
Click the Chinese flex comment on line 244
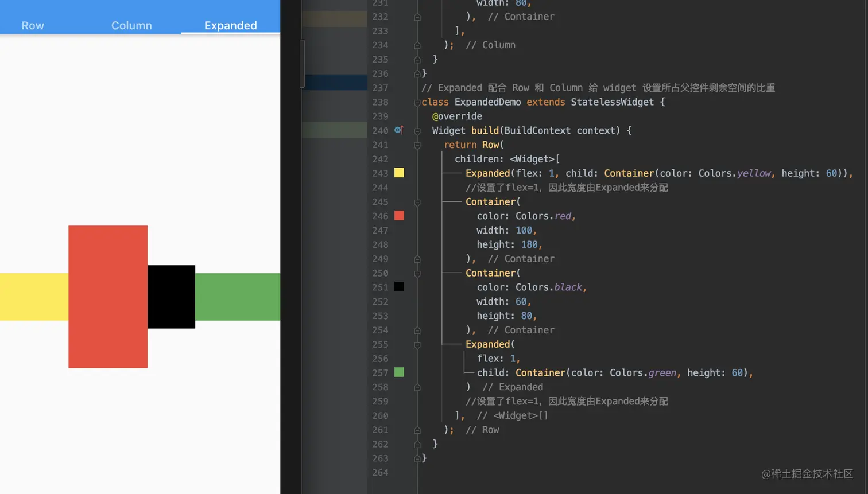click(567, 188)
